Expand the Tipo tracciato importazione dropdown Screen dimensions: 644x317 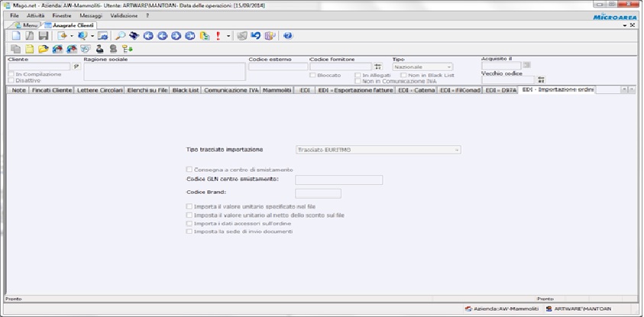click(x=456, y=150)
